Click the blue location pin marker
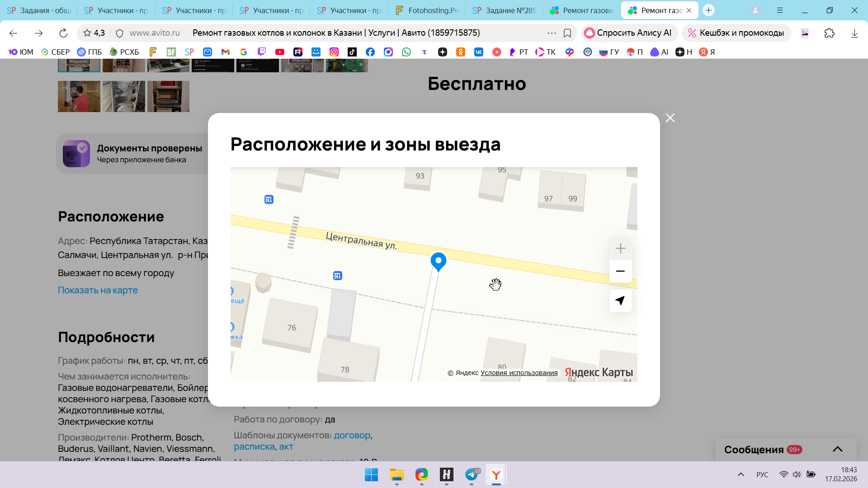868x488 pixels. click(438, 261)
